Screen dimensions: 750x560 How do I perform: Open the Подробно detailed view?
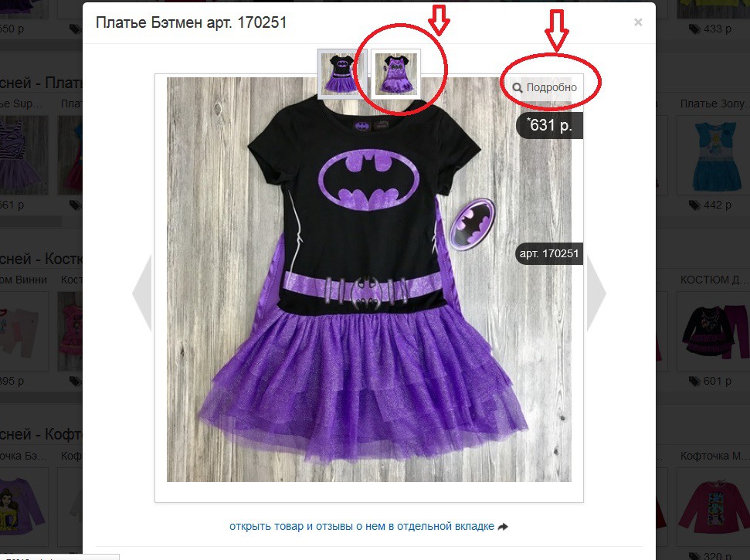click(x=545, y=87)
